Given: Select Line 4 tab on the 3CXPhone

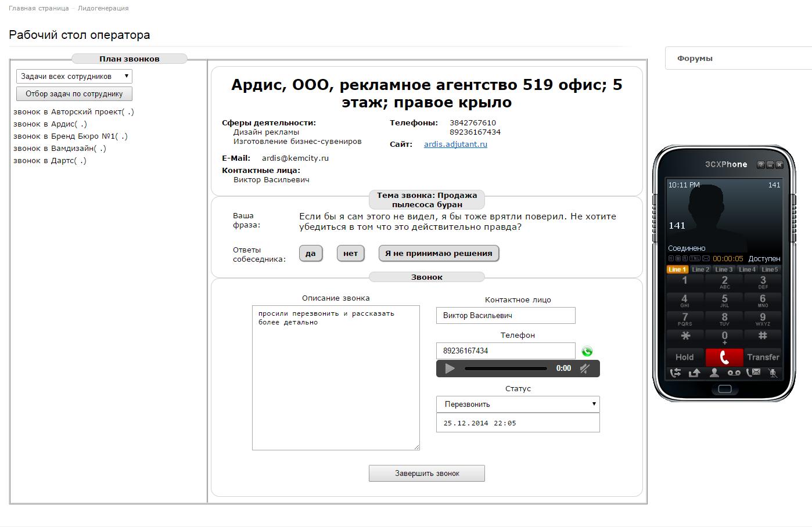Looking at the screenshot, I should pyautogui.click(x=746, y=269).
